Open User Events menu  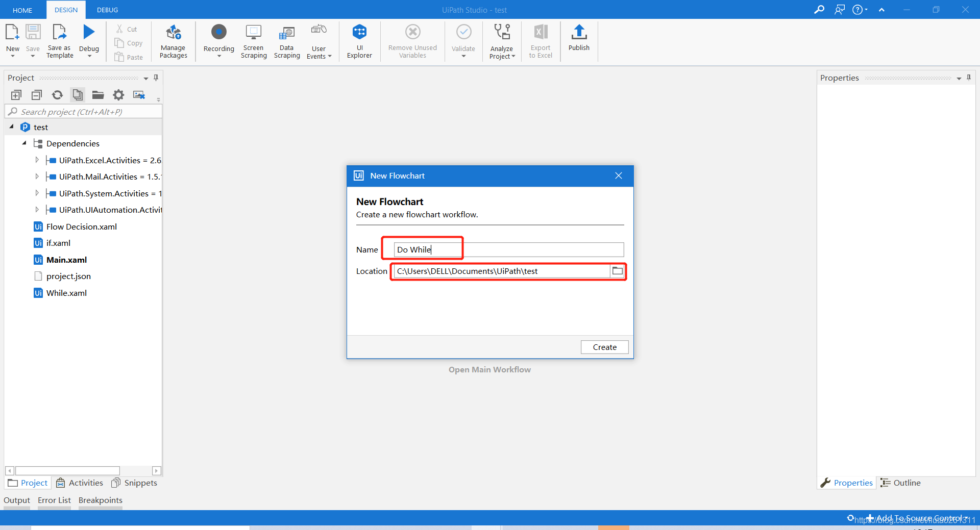pos(319,42)
